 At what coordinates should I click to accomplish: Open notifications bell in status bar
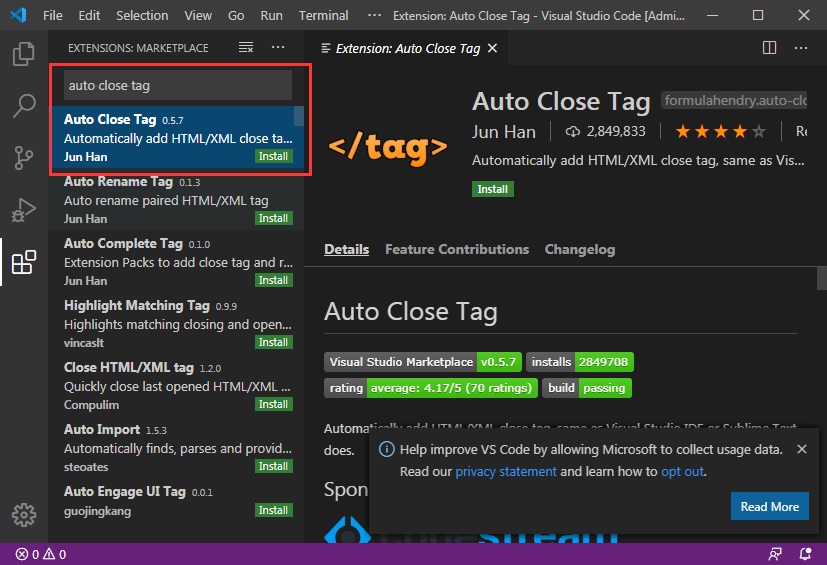(805, 554)
